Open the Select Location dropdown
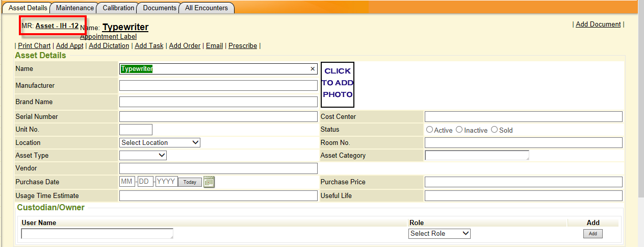This screenshot has width=644, height=247. (160, 142)
